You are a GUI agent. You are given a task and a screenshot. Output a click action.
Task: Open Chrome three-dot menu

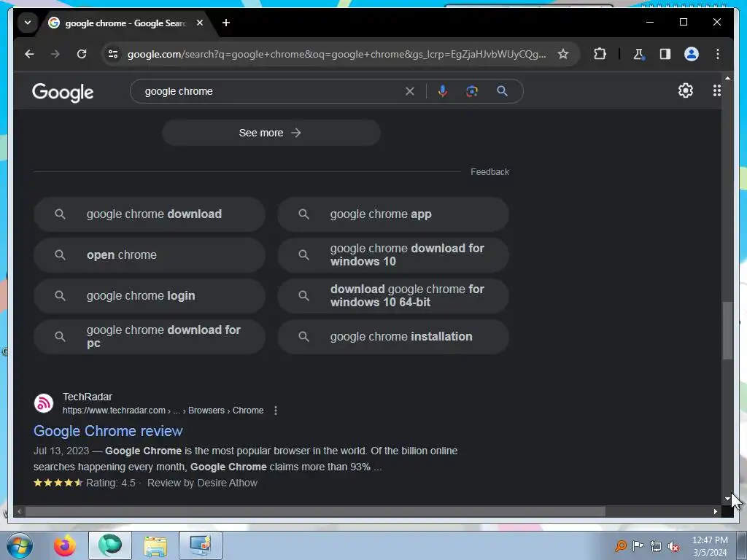click(718, 54)
